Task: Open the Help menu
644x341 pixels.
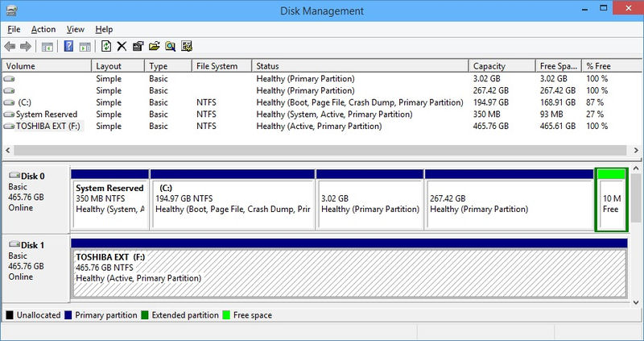Action: click(104, 30)
